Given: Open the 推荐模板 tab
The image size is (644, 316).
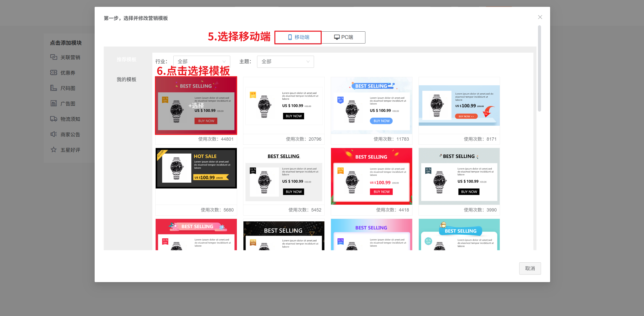Looking at the screenshot, I should pos(126,59).
